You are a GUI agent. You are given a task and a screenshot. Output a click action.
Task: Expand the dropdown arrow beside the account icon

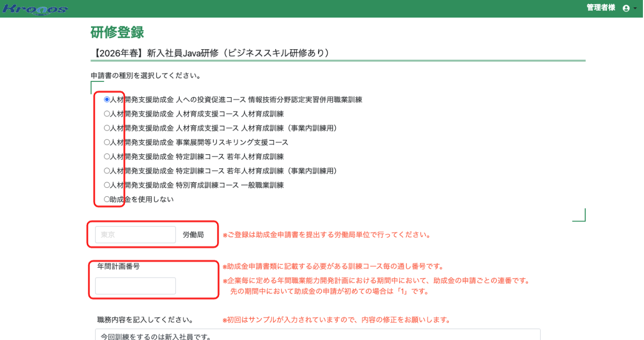click(x=635, y=9)
